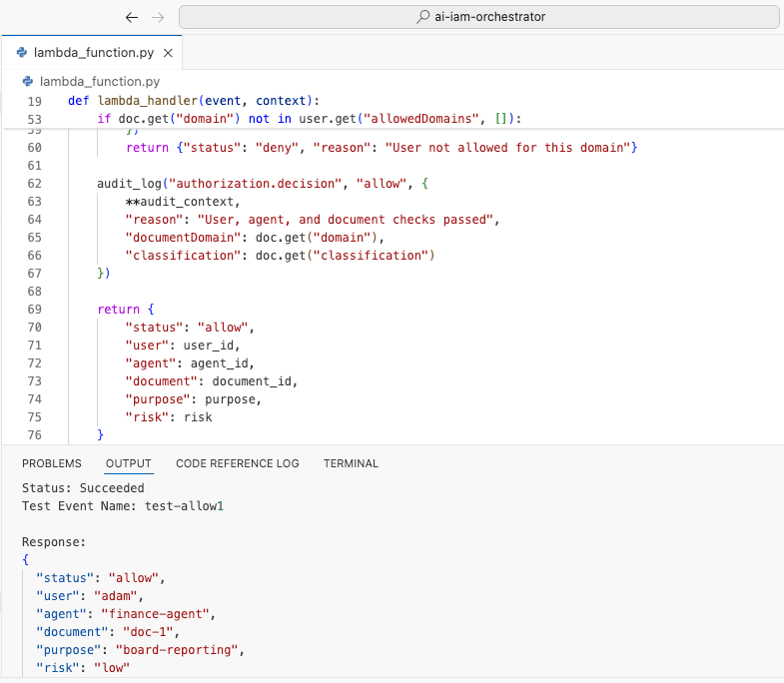Click document_id on line 73
Screen dimensions: 784x683
252,381
